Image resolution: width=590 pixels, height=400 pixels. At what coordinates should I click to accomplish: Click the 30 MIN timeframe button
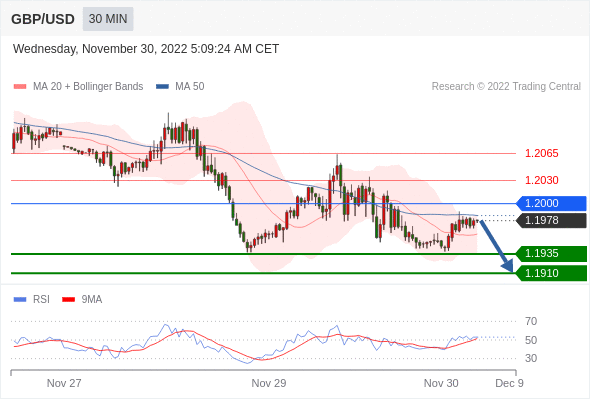pyautogui.click(x=108, y=19)
